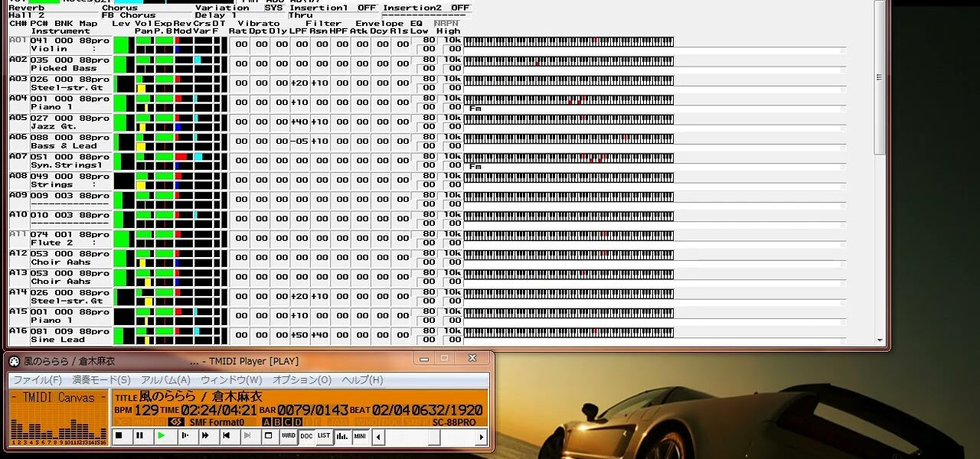Toggle the DOC view button
The height and width of the screenshot is (459, 980).
pos(306,436)
